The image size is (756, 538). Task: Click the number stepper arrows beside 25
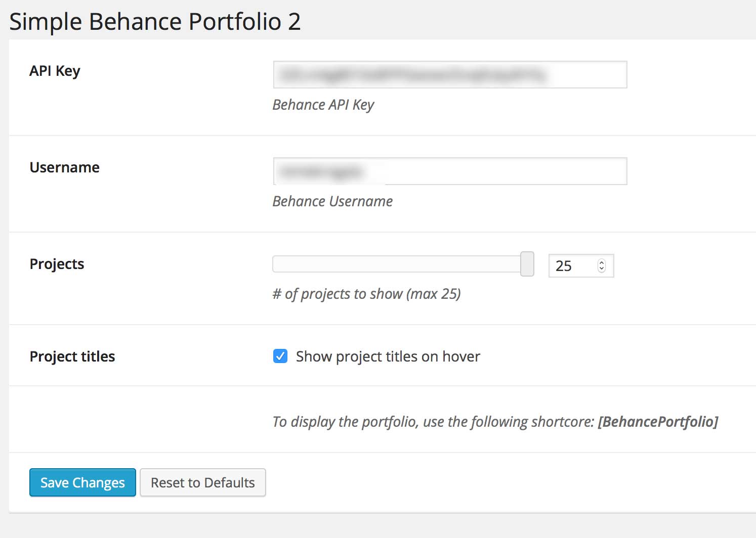pyautogui.click(x=601, y=265)
